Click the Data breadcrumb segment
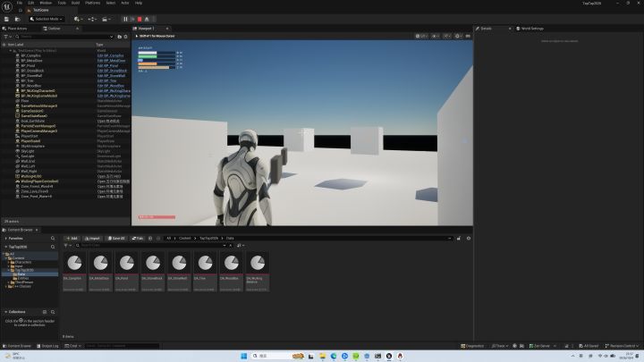Screen dimensions: 644x362 pyautogui.click(x=230, y=238)
